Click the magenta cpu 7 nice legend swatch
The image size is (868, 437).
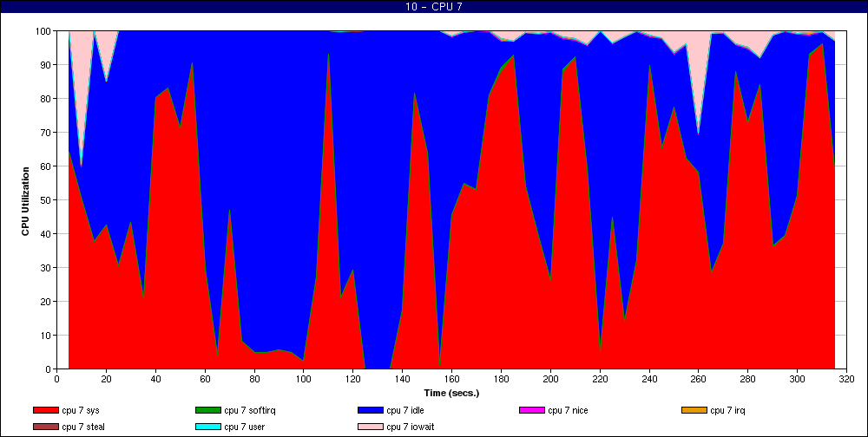pyautogui.click(x=531, y=410)
